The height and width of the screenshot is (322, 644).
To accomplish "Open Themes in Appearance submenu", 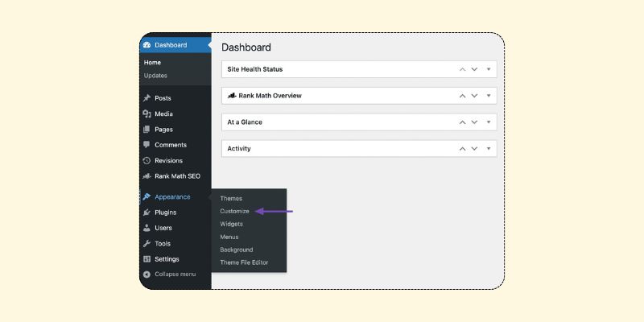I will click(x=231, y=198).
